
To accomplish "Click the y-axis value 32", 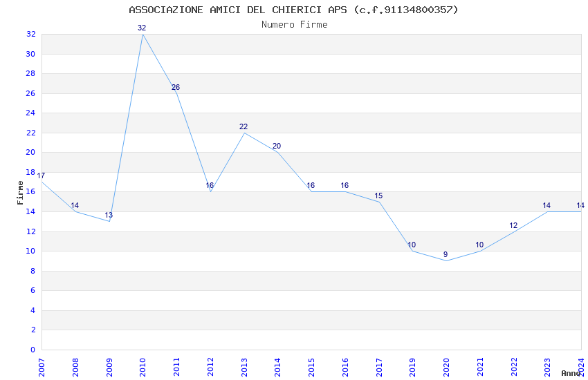I will pos(30,34).
